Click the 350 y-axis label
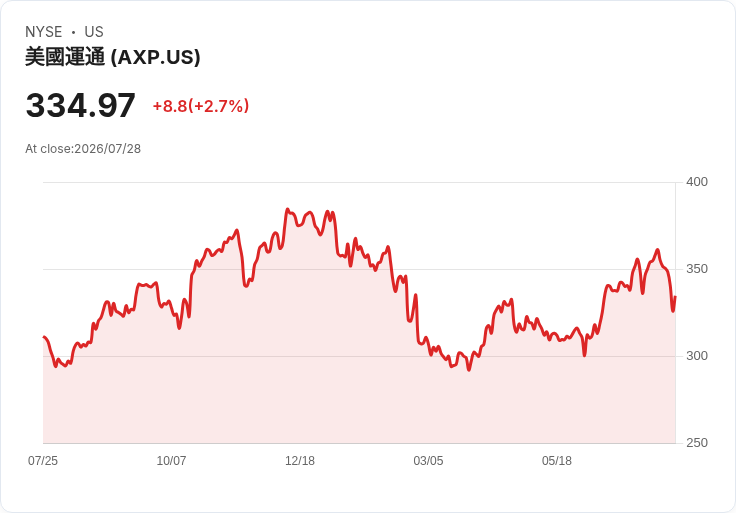The image size is (736, 513). click(x=697, y=269)
